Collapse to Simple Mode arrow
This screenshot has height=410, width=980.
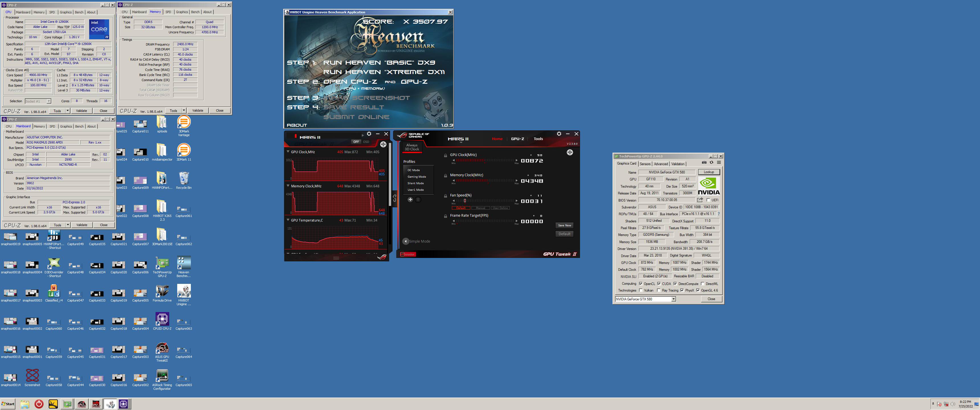tap(406, 241)
